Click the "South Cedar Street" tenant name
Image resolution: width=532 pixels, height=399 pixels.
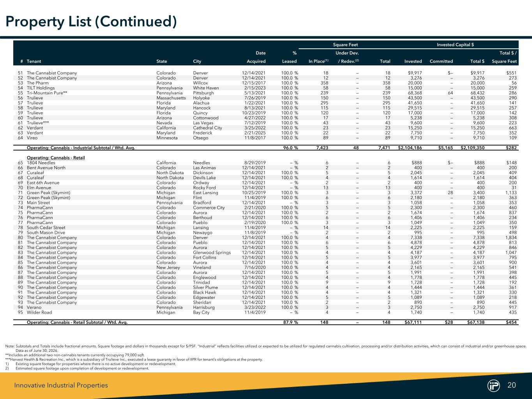click(x=46, y=228)
